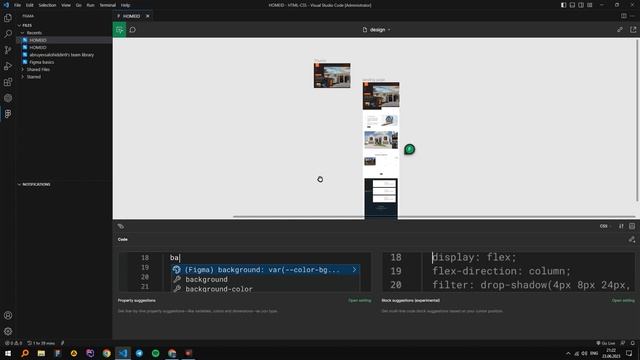640x360 pixels.
Task: Click the display: flex code line
Action: 475,258
